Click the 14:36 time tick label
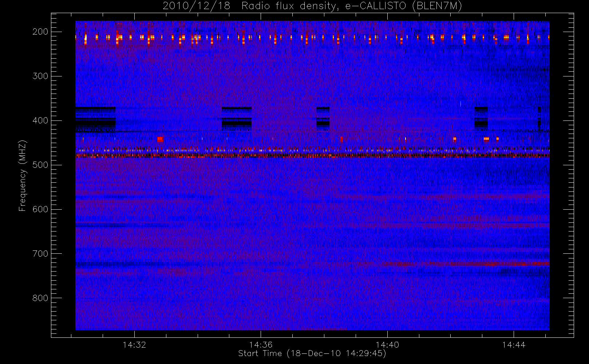 pos(261,345)
